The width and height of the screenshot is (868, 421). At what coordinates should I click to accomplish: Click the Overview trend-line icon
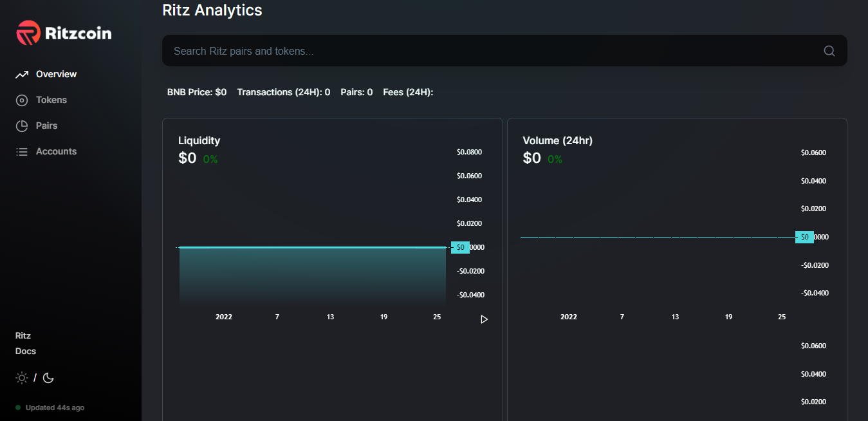(x=22, y=75)
